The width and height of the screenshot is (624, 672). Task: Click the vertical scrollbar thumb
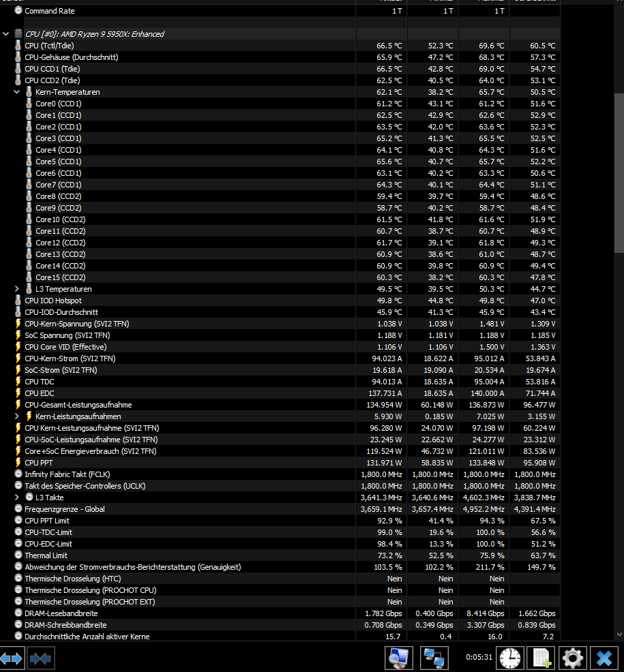(619, 173)
